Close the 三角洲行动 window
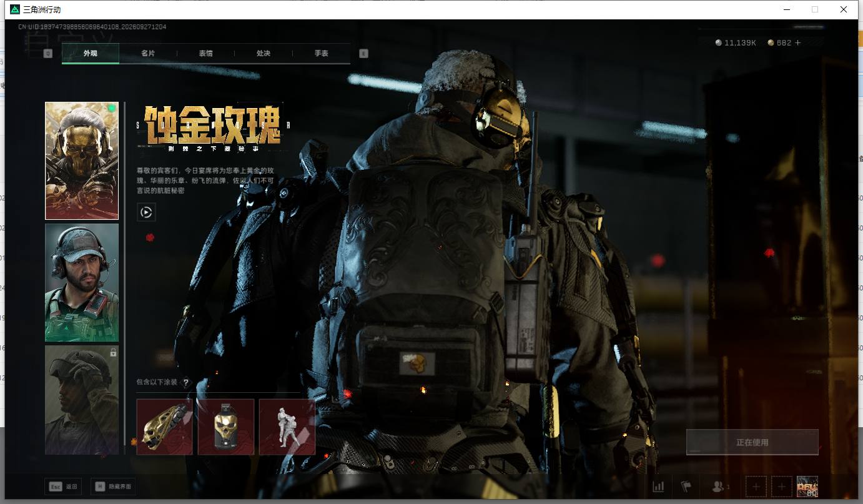This screenshot has width=863, height=504. [x=844, y=9]
